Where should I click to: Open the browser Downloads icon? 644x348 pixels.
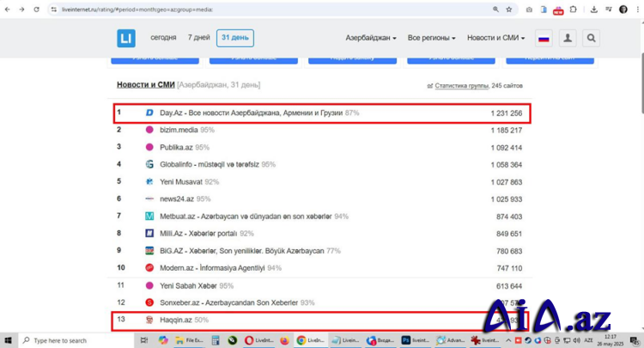[x=594, y=9]
